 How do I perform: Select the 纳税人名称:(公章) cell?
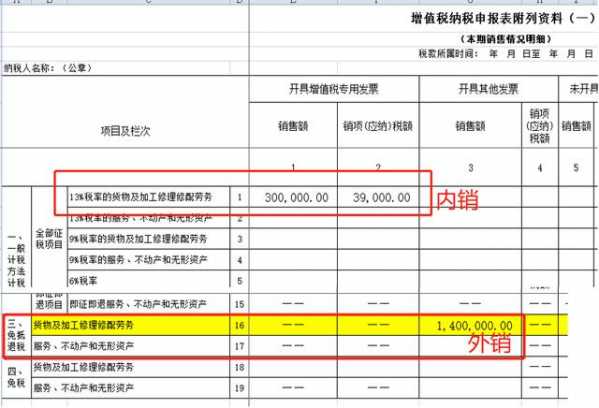[48, 68]
